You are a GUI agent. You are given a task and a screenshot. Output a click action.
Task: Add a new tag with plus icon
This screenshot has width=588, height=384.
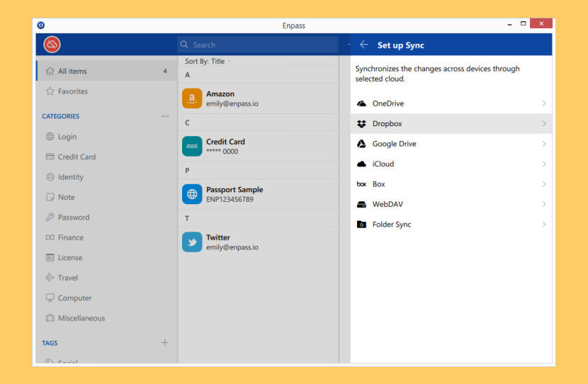click(x=164, y=343)
